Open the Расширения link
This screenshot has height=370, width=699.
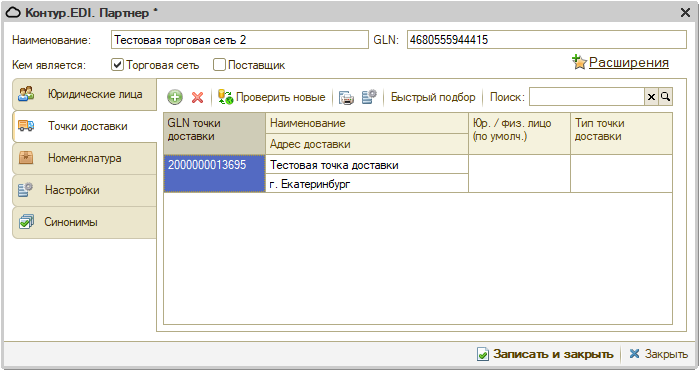click(629, 62)
